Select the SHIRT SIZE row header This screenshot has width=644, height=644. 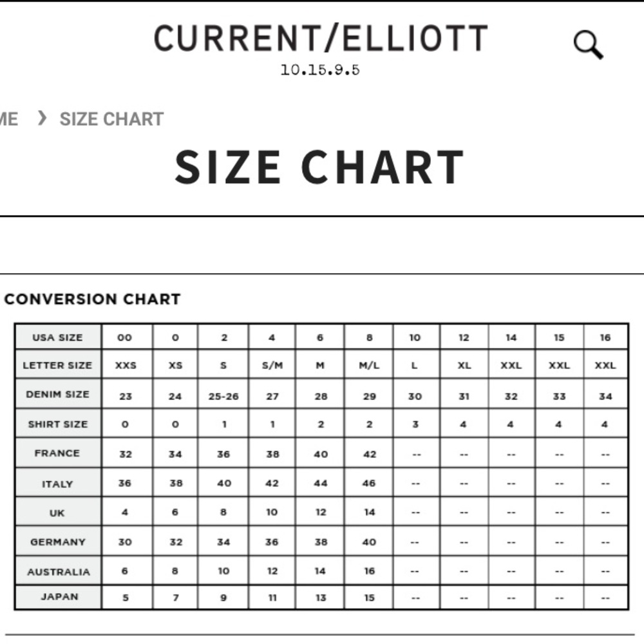[x=57, y=424]
